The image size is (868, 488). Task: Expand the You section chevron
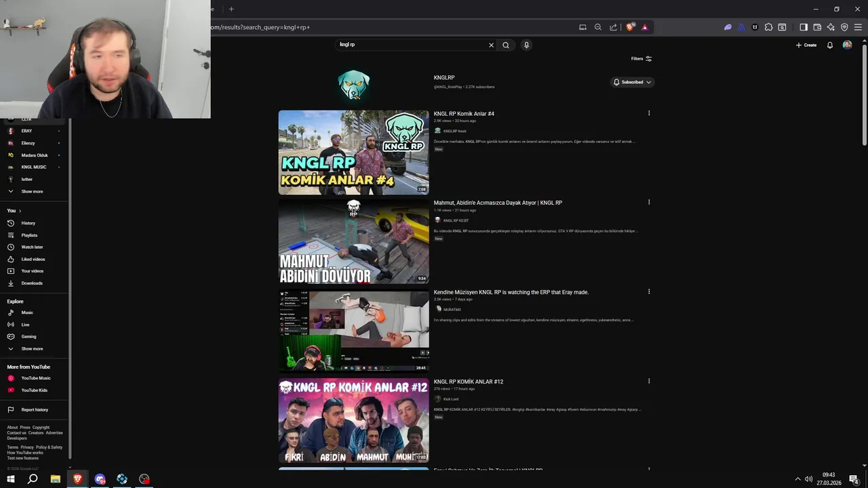point(20,211)
